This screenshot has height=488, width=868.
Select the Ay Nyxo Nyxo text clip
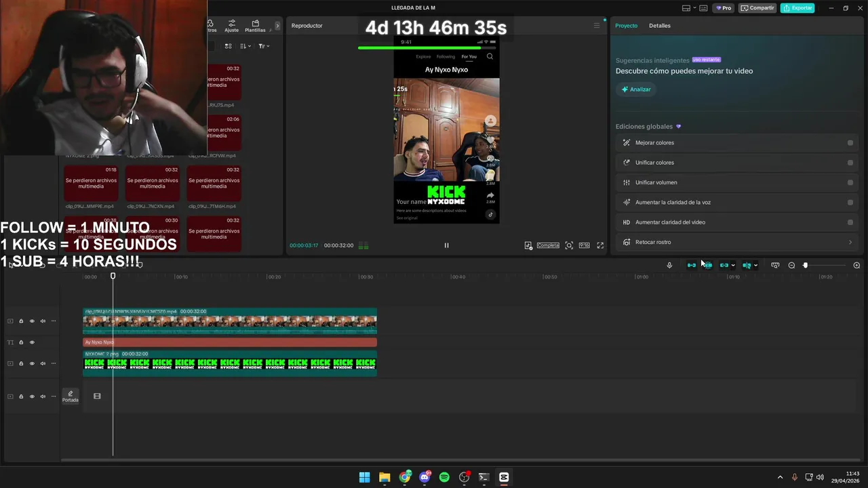229,342
